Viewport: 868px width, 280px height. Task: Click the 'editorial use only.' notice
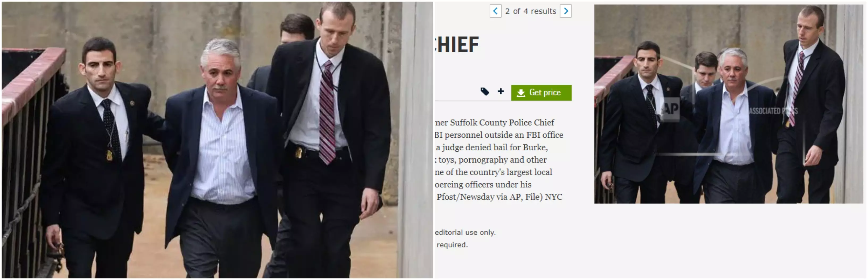pyautogui.click(x=465, y=232)
